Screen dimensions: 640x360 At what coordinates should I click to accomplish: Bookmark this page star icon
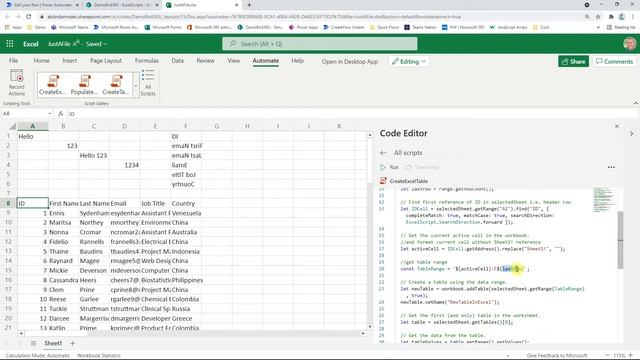598,17
